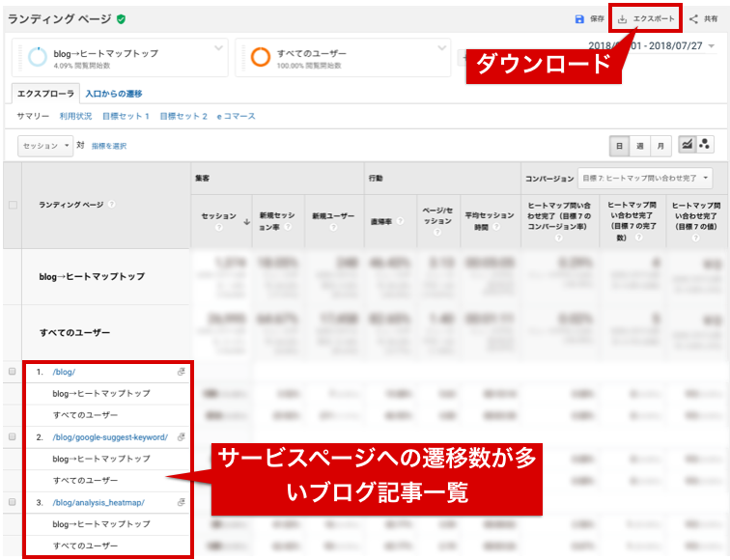Select the eコマース sub-tab
730x560 pixels.
(237, 116)
